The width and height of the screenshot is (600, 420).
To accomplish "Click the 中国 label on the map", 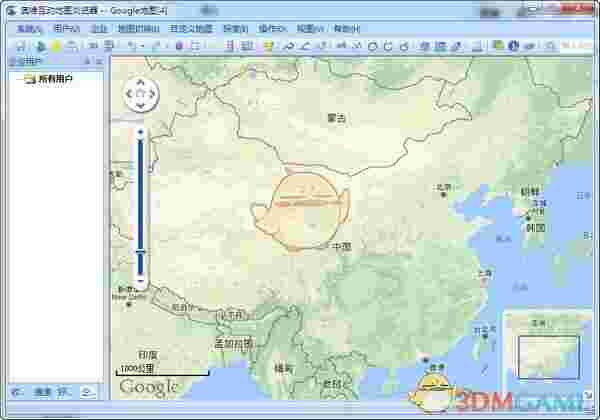I will 341,247.
